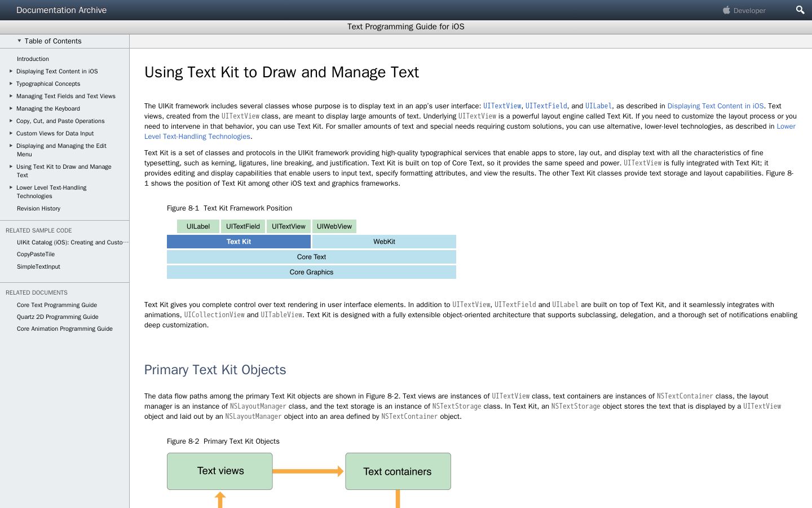Viewport: 812px width, 508px height.
Task: Expand Displaying and Managing the Edit Menu arrow
Action: coord(11,146)
